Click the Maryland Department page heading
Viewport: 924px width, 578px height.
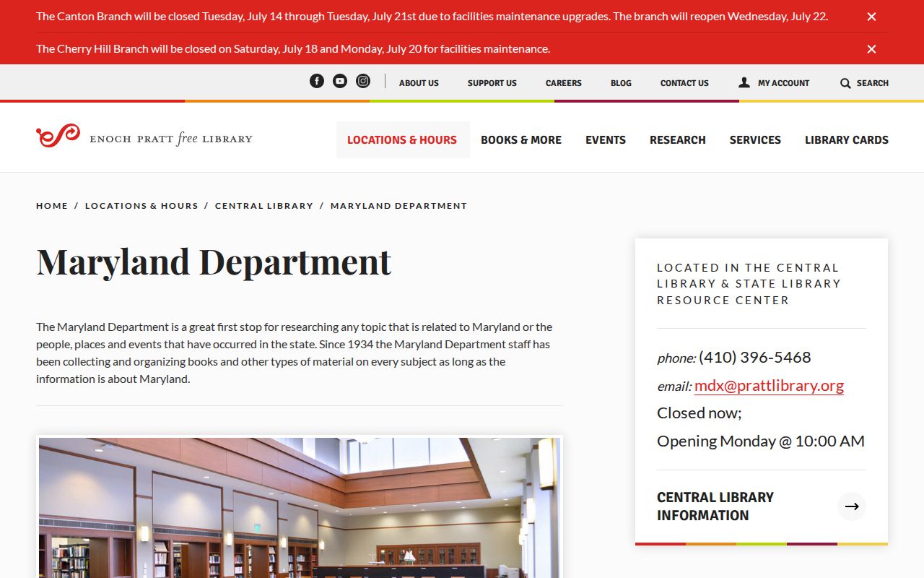click(x=214, y=262)
